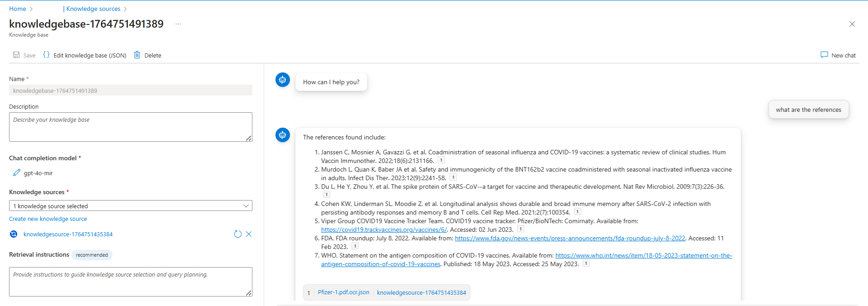Click citation marker after Janssen reference

(441, 160)
